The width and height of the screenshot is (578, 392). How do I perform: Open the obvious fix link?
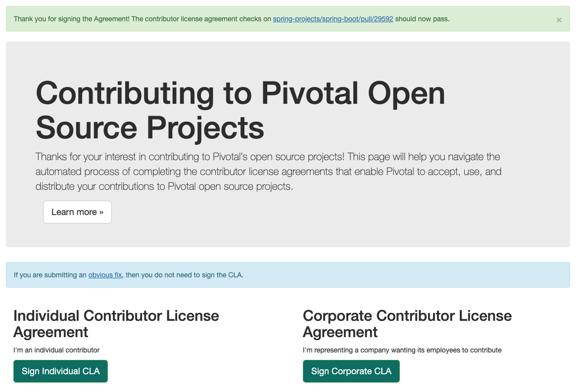[x=105, y=275]
